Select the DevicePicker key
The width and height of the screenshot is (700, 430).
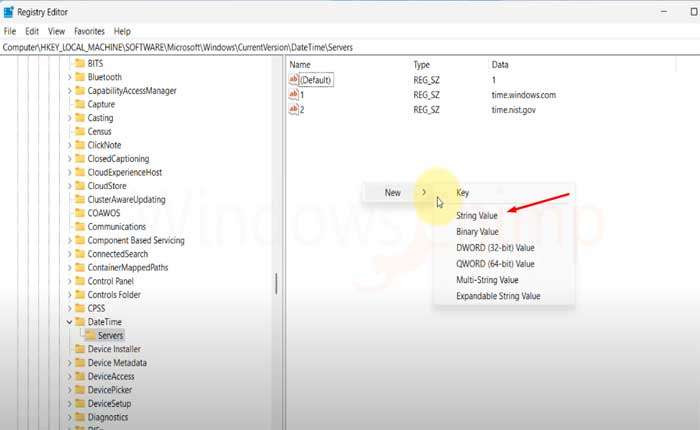click(109, 390)
